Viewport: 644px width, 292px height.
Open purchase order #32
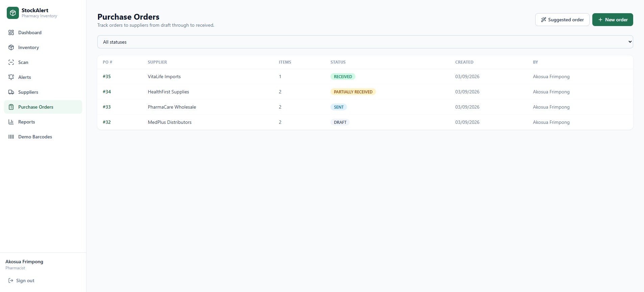pyautogui.click(x=107, y=122)
